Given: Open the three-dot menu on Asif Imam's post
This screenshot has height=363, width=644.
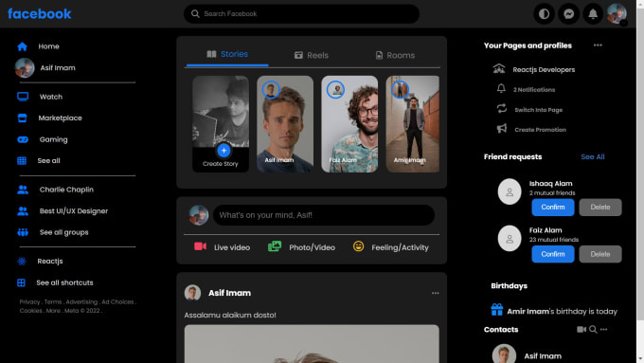Looking at the screenshot, I should coord(436,293).
